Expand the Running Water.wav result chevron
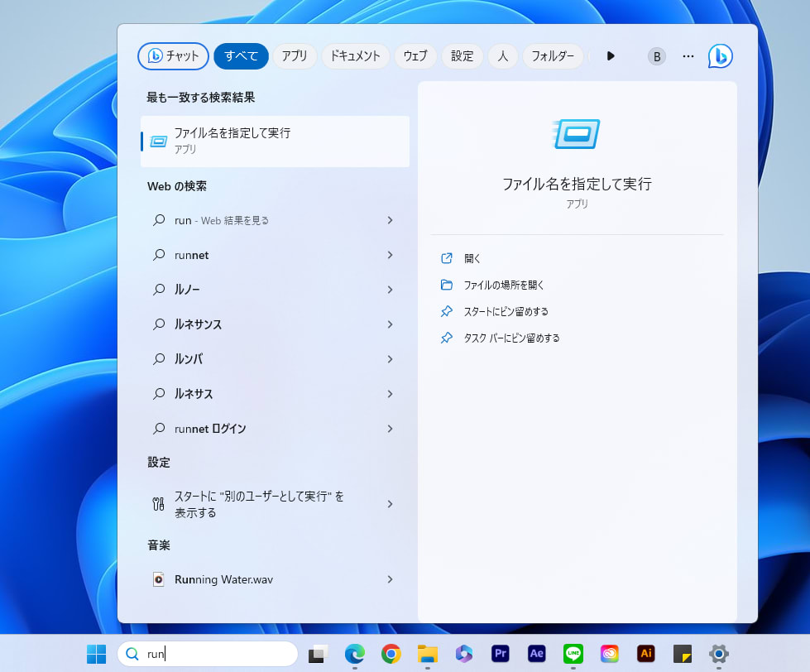The width and height of the screenshot is (810, 672). point(390,579)
